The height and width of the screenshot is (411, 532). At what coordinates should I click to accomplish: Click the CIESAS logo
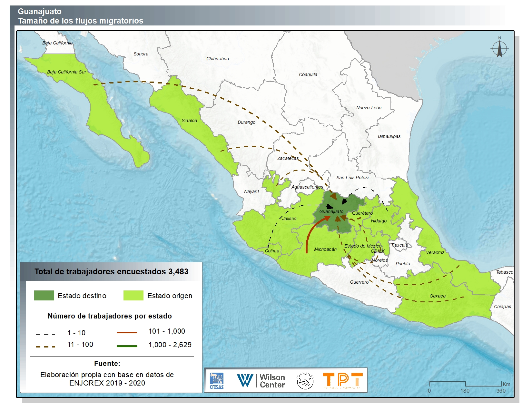coord(216,381)
